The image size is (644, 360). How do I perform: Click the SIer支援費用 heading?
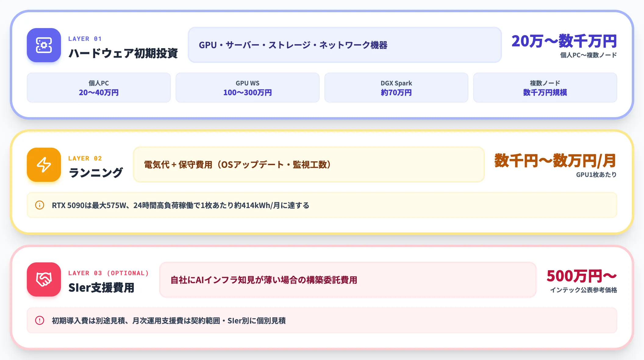point(102,288)
